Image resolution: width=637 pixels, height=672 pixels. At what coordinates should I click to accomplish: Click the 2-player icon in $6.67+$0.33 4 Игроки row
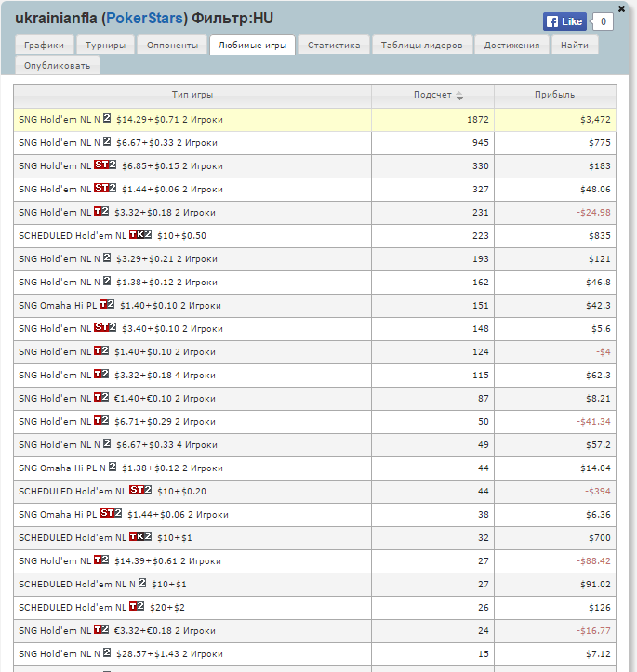tap(107, 443)
